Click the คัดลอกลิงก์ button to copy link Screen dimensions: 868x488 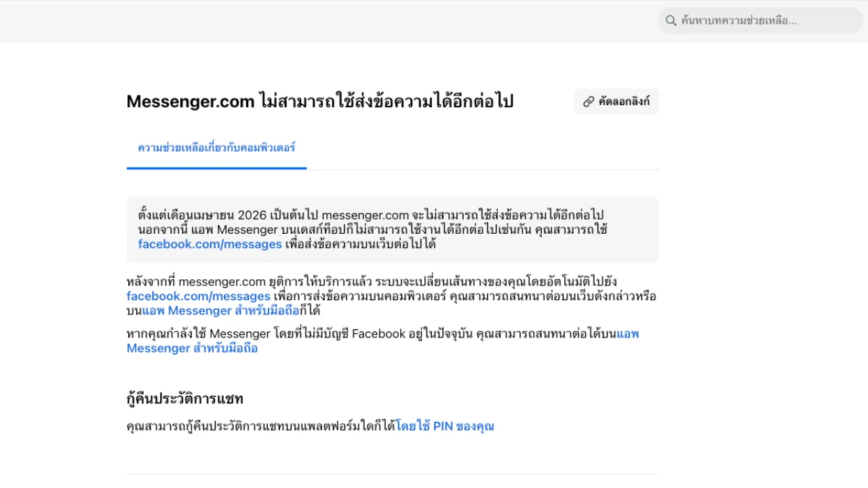616,101
